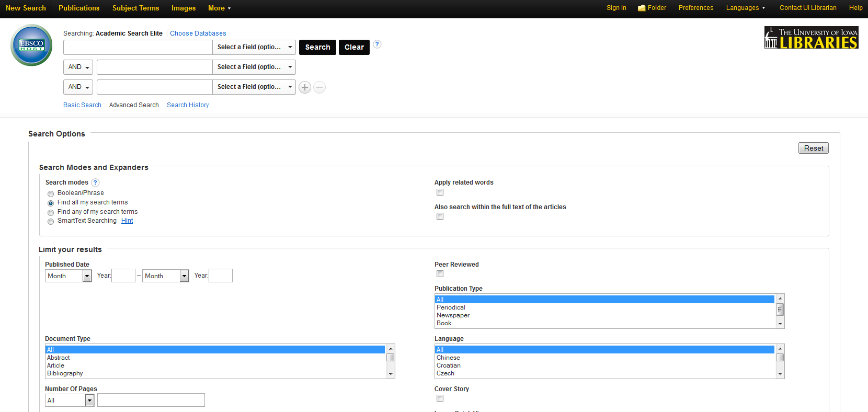Expand the first Select a Field dropdown

tap(254, 47)
